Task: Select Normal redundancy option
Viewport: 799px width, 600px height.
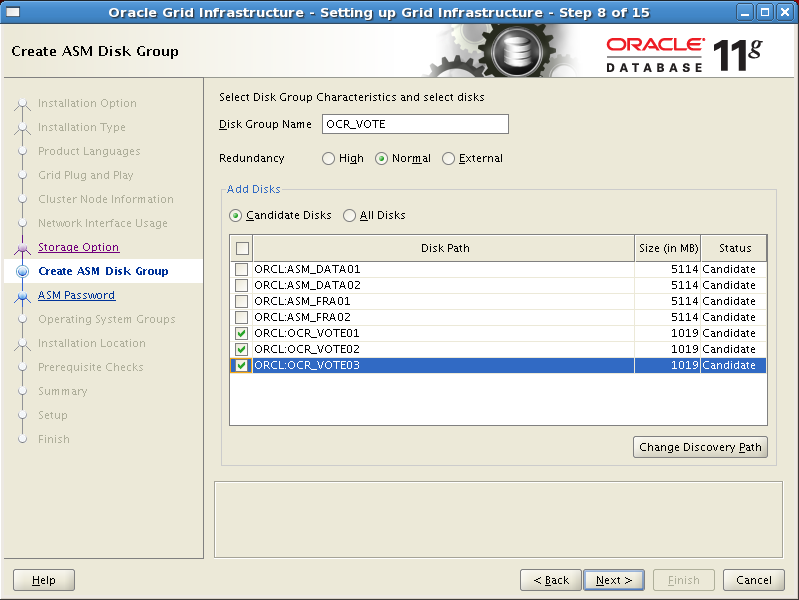Action: pos(381,159)
